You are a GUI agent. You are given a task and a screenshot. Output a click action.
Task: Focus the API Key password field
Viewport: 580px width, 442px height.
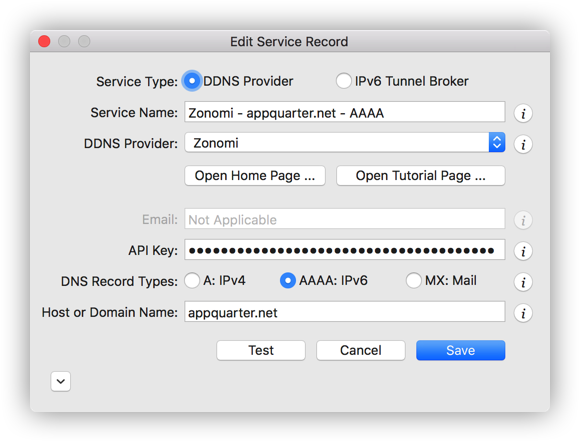(x=345, y=250)
